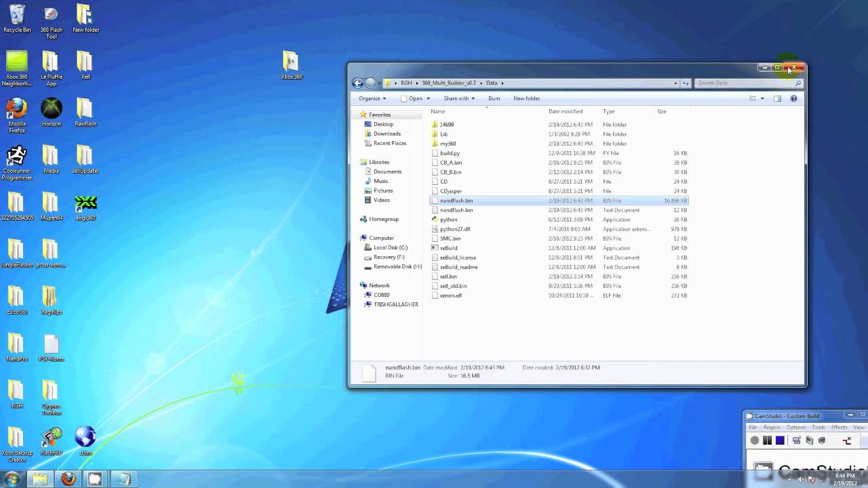The image size is (868, 488).
Task: Click the CamStudio blue stop button
Action: pos(780,441)
